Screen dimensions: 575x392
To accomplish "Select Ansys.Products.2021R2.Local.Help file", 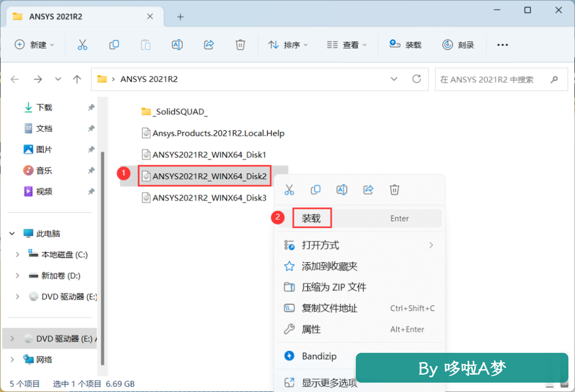I will [x=213, y=133].
